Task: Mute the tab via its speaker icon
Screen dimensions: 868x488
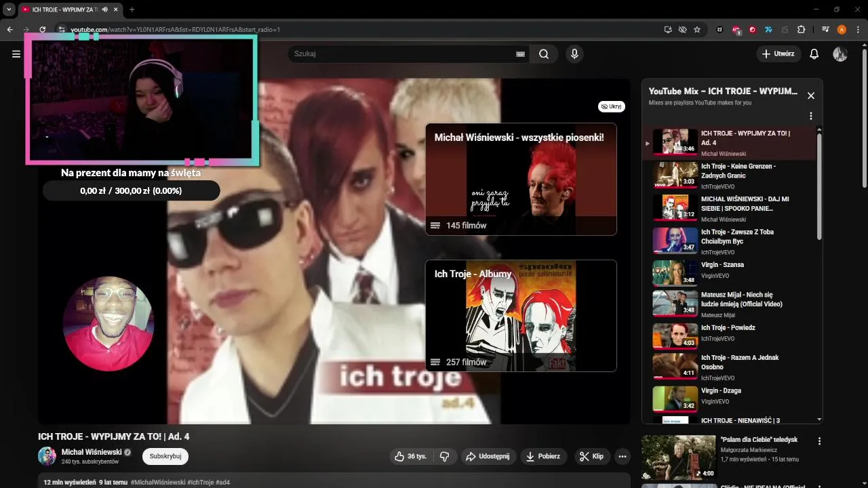Action: 105,9
